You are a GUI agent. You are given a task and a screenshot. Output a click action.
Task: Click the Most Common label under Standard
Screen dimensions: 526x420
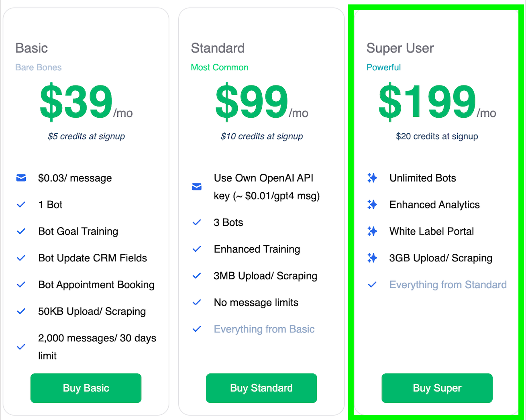click(x=220, y=67)
